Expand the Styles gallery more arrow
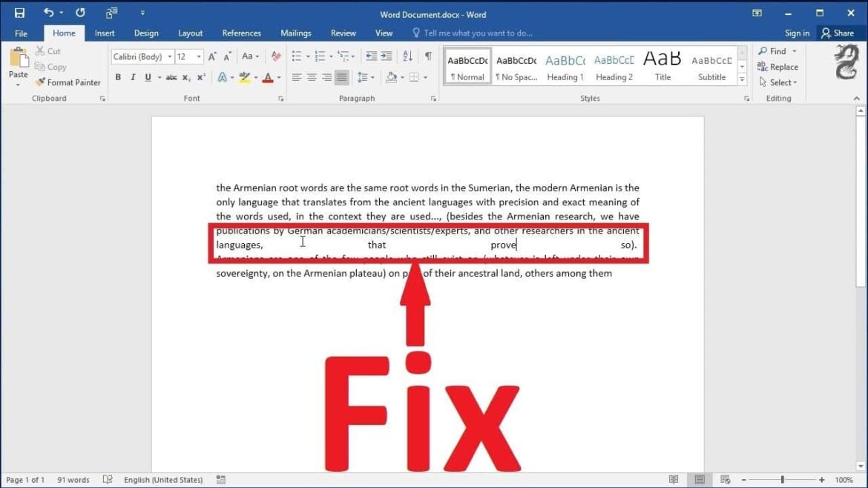Image resolution: width=868 pixels, height=488 pixels. click(742, 78)
